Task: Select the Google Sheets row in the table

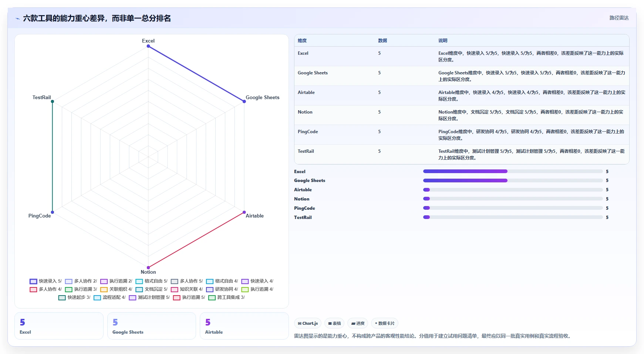Action: pyautogui.click(x=462, y=76)
